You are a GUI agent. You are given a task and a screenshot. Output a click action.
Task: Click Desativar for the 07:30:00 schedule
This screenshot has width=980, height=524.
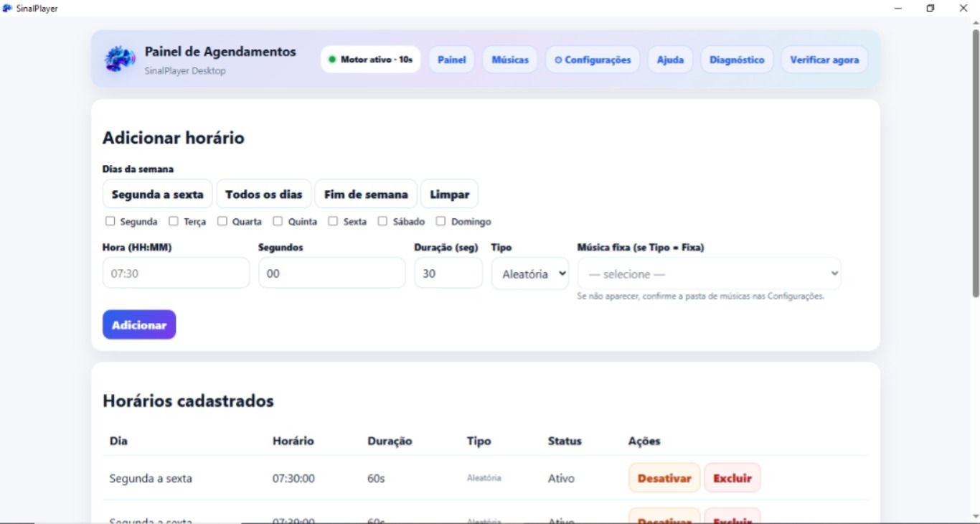pyautogui.click(x=664, y=478)
